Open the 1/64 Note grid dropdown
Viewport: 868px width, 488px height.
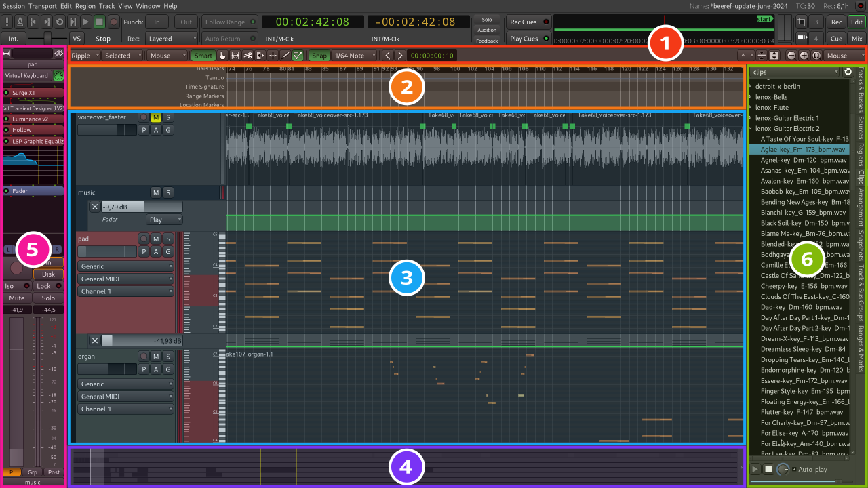[355, 56]
